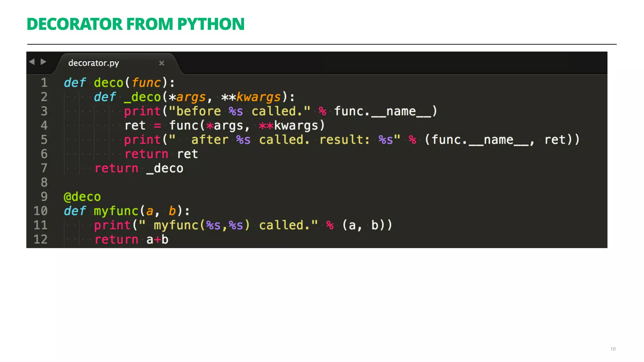Click line number 7 in gutter

point(44,168)
